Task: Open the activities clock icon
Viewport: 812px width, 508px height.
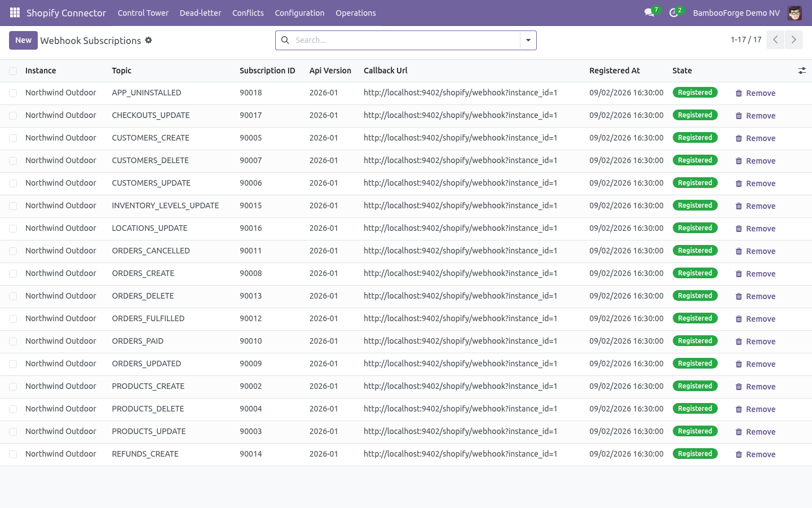Action: click(674, 12)
